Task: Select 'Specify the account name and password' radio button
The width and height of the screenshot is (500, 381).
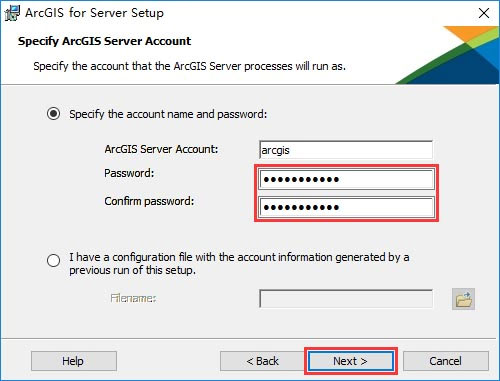Action: pyautogui.click(x=53, y=114)
